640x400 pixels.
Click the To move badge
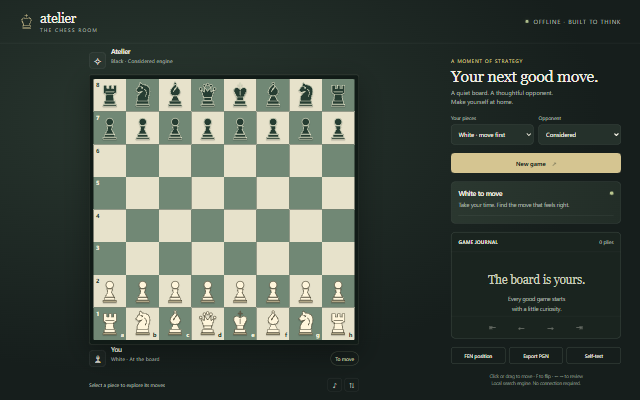tap(344, 359)
